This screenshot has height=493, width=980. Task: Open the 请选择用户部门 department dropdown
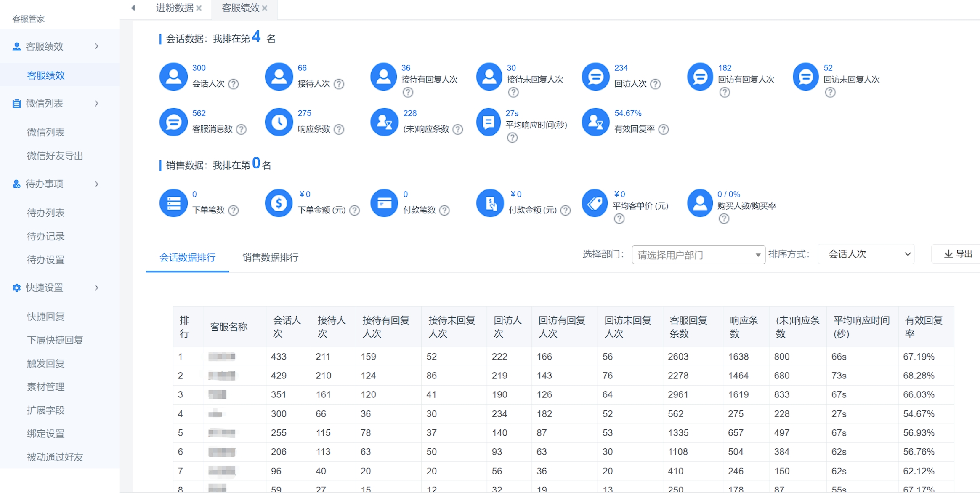point(698,255)
